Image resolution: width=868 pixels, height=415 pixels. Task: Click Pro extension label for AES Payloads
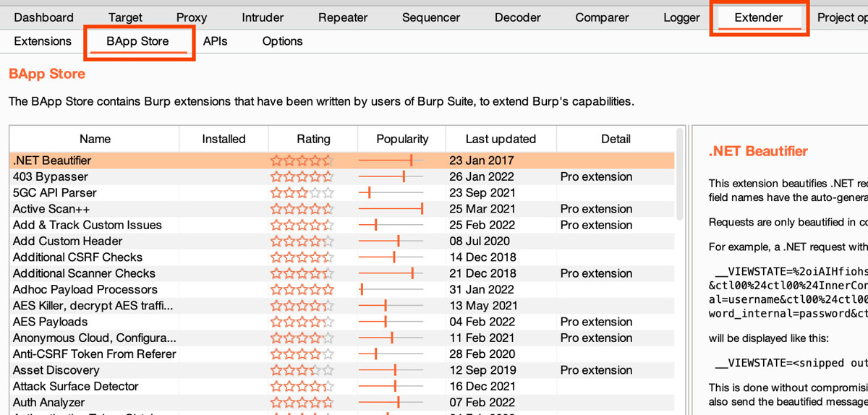[x=596, y=322]
